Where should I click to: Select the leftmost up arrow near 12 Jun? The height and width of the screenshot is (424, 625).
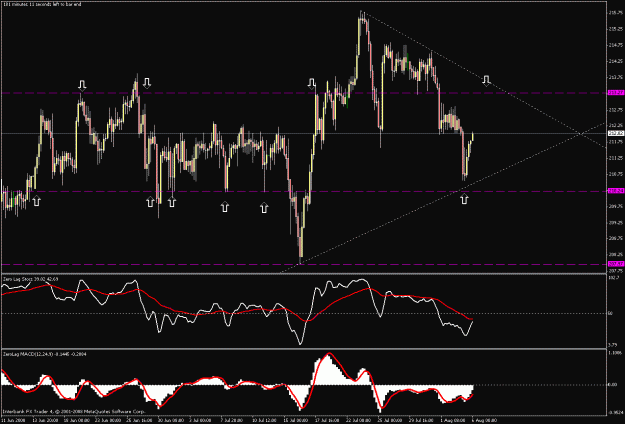click(36, 201)
